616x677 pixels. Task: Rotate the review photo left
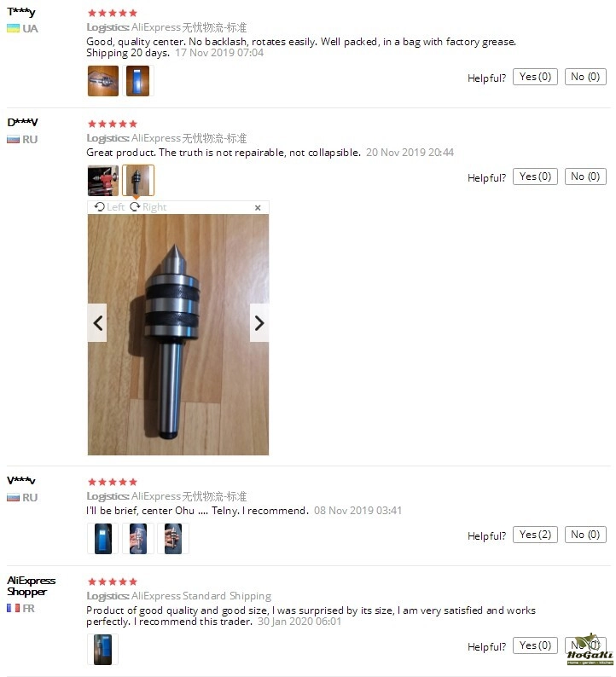pos(110,207)
